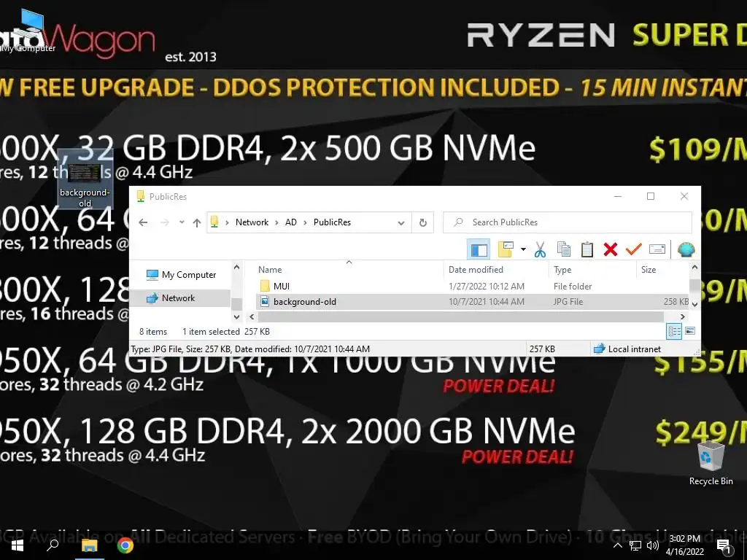
Task: Expand the chevron after Network breadcrumb
Action: pos(276,222)
